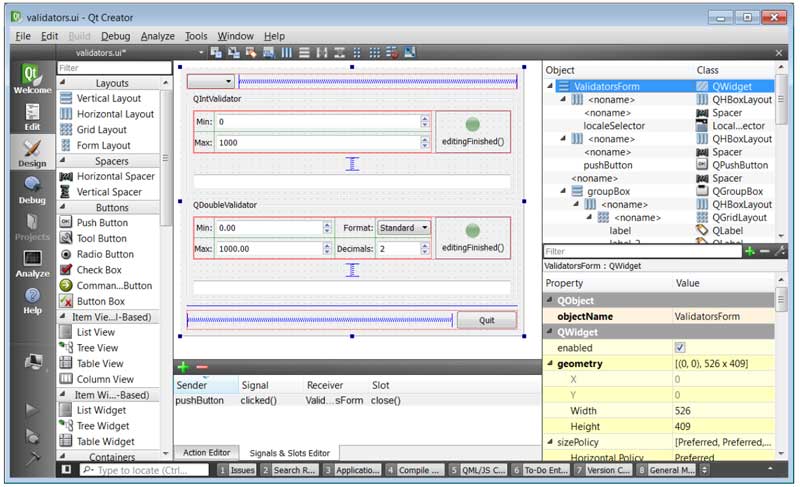Click the Run play button in sidebar
Viewport: 800px width, 487px height.
point(32,409)
